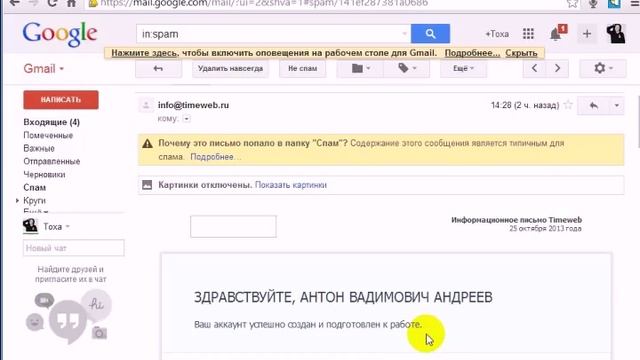Click the bookmark star in address bar
This screenshot has width=640, height=360.
click(x=572, y=4)
